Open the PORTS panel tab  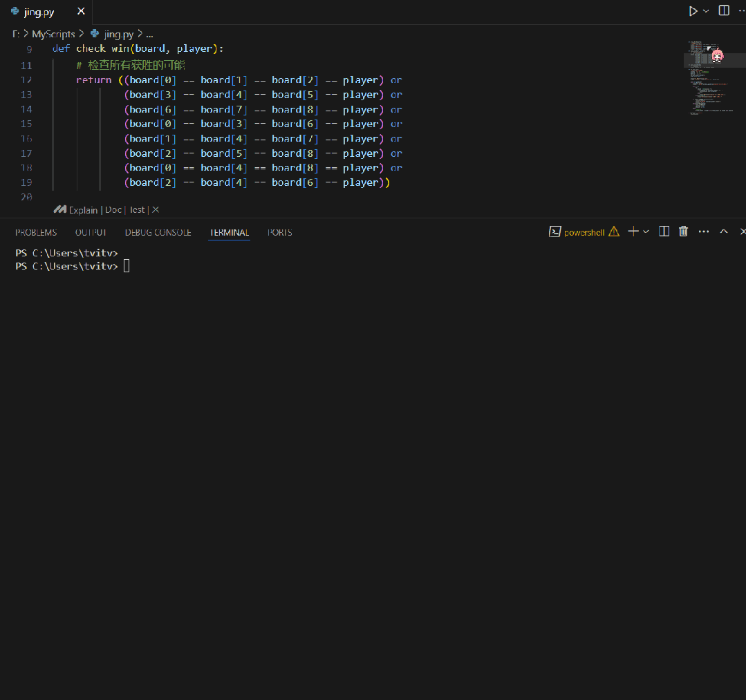(279, 233)
